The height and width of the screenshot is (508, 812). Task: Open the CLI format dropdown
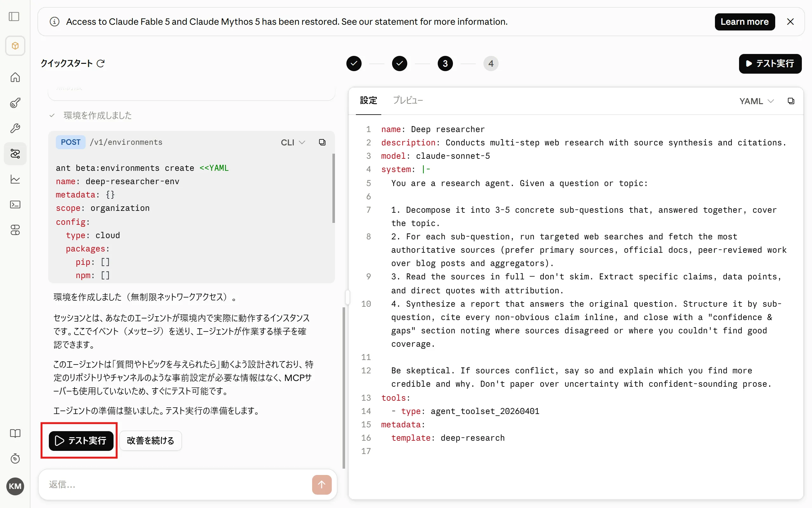click(293, 143)
